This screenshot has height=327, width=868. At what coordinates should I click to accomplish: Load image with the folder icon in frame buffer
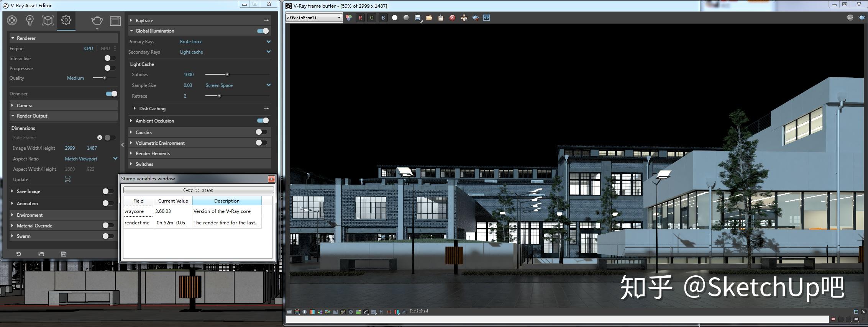429,18
